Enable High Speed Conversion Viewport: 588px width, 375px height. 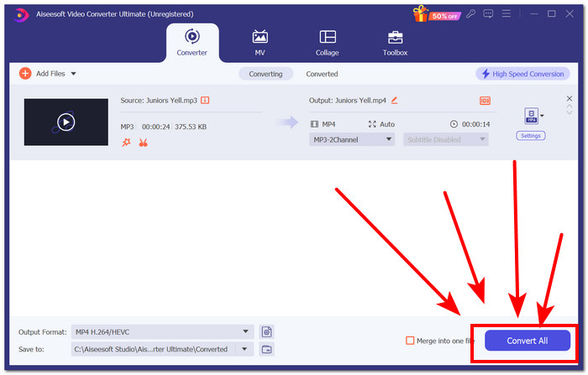(522, 74)
